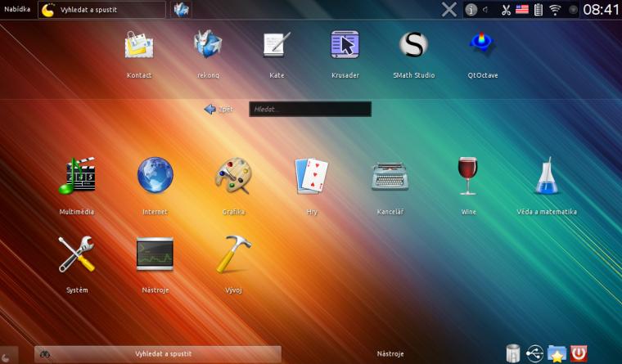Open the Věda a matematika category
Screen dimensions: 622x364
click(x=547, y=176)
